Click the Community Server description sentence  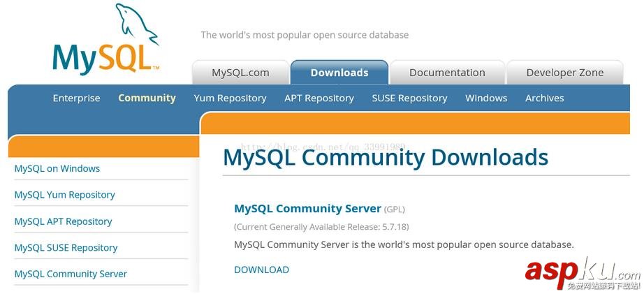404,244
